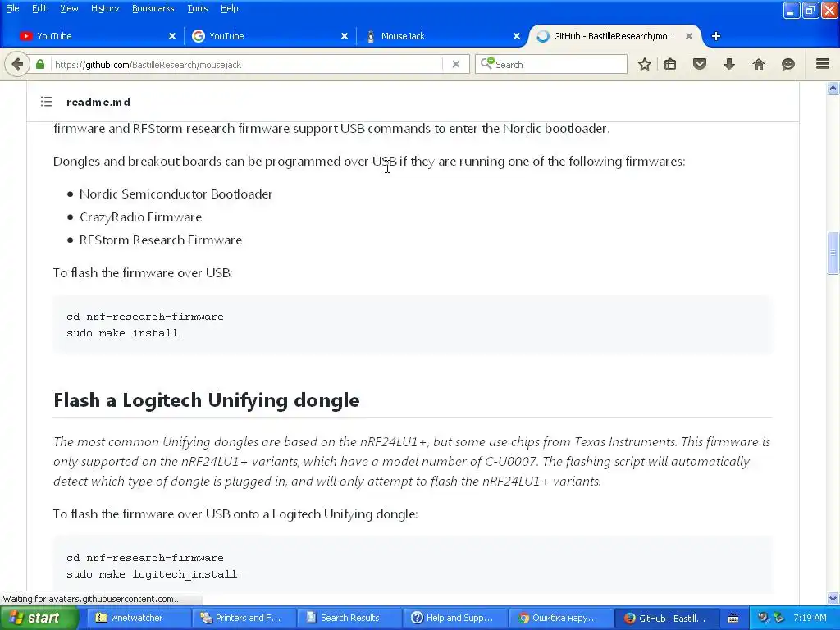Screen dimensions: 840x630
Task: Open the Edit menu
Action: pyautogui.click(x=39, y=8)
